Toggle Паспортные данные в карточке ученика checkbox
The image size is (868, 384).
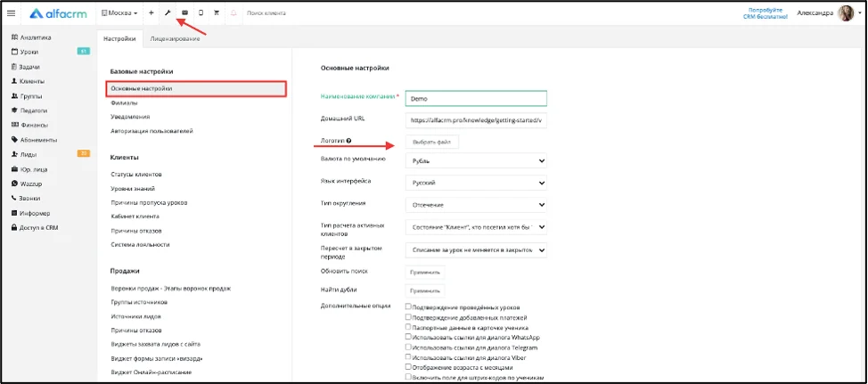408,326
